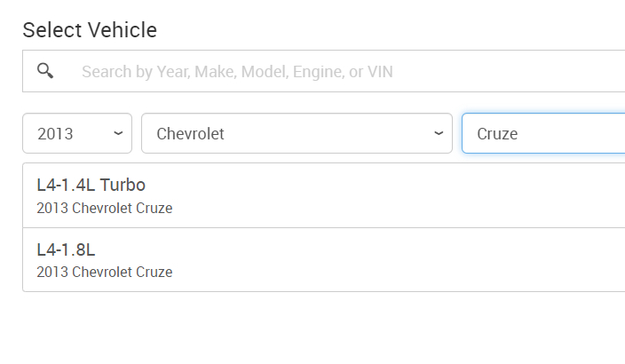Click the "2013" text in the year selector
This screenshot has height=364, width=625.
[x=55, y=134]
